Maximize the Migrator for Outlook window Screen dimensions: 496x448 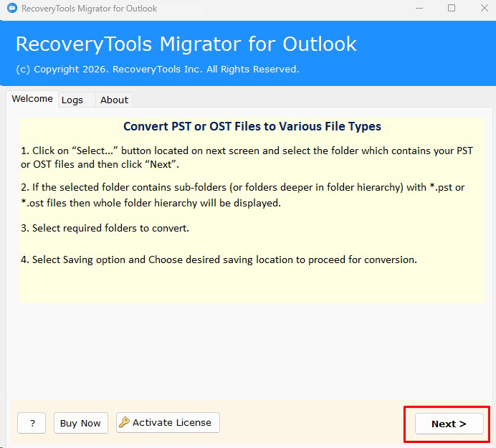coord(452,8)
